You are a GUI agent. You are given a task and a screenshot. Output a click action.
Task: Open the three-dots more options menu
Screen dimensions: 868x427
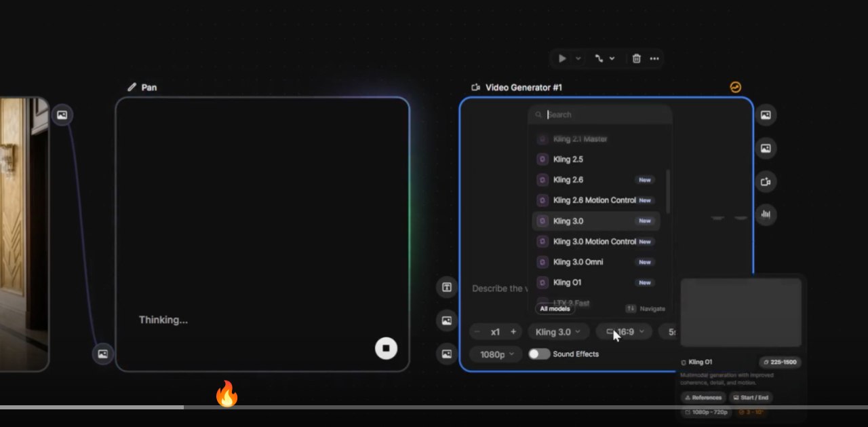(x=654, y=58)
